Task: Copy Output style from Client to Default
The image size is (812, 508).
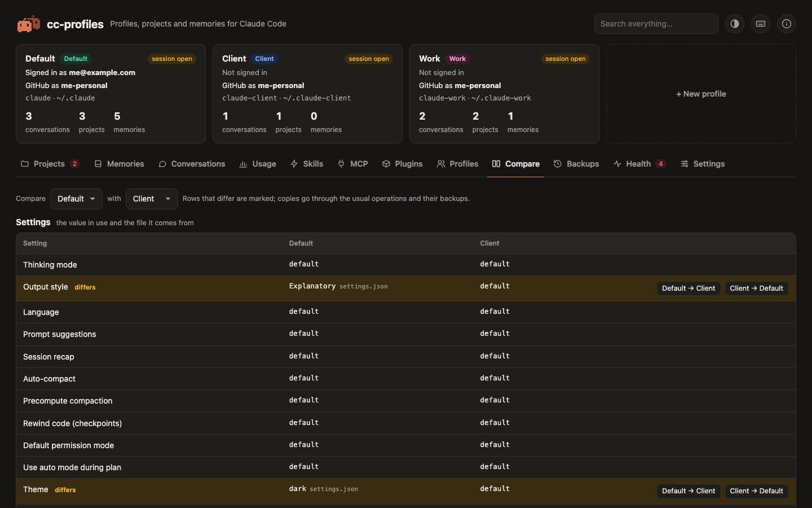Action: pos(757,288)
